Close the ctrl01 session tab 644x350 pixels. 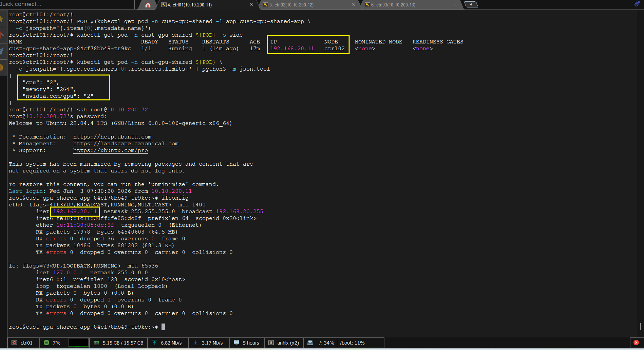pos(251,5)
